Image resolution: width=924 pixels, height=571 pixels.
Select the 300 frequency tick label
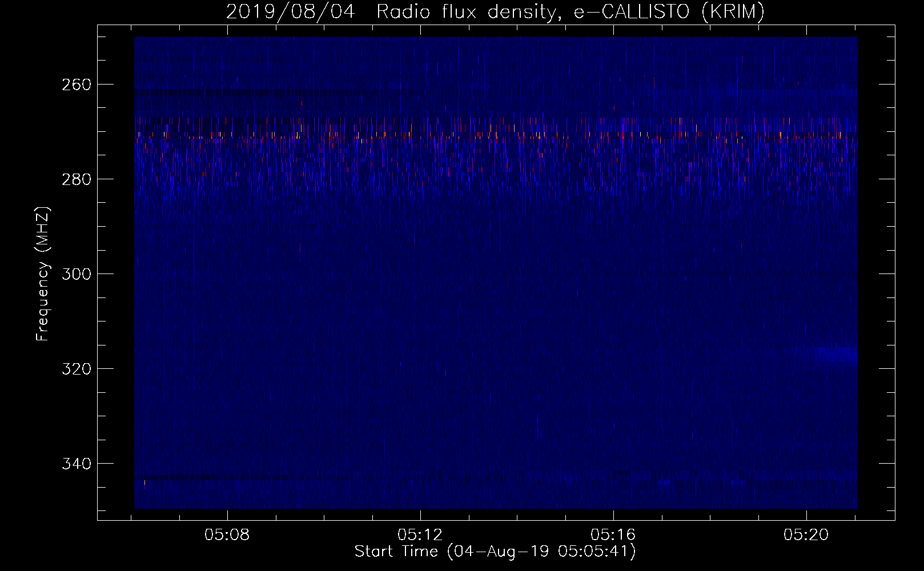pos(76,274)
